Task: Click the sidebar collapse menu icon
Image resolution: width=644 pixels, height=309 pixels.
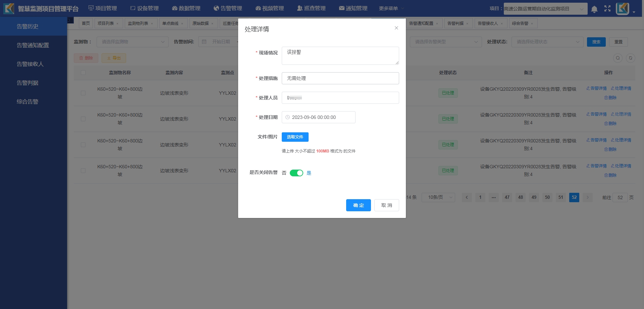Action: (x=70, y=20)
